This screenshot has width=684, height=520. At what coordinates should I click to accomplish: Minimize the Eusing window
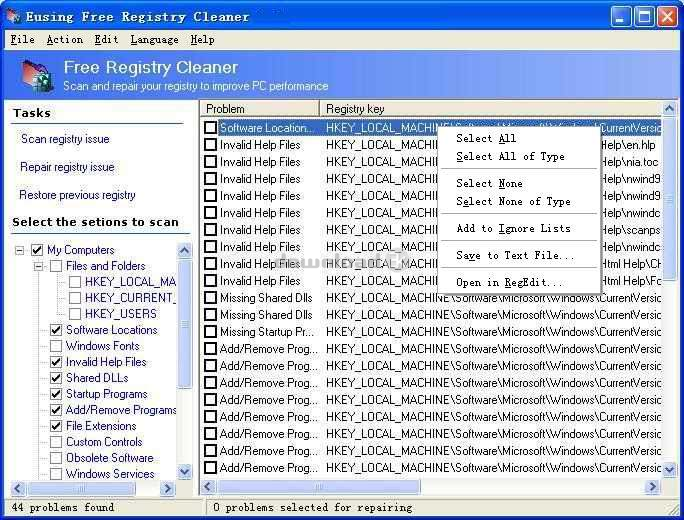[620, 17]
